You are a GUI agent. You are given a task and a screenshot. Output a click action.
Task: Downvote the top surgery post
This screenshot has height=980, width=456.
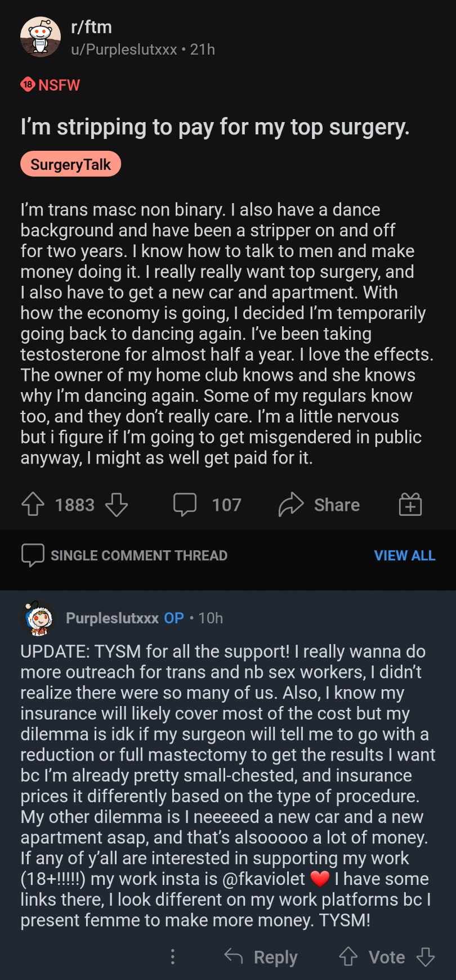tap(117, 504)
